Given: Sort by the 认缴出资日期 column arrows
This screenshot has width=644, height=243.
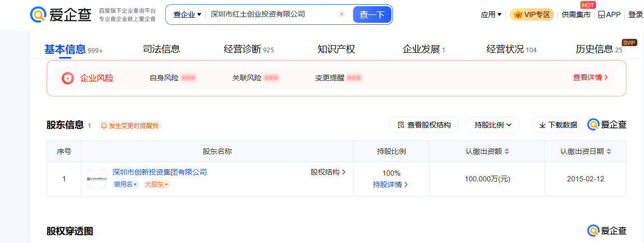Looking at the screenshot, I should tap(609, 151).
